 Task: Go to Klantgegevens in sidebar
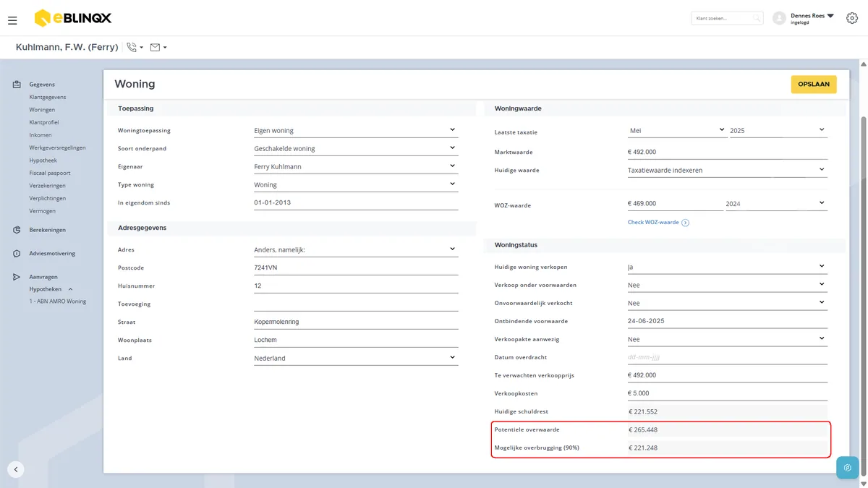[x=48, y=98]
